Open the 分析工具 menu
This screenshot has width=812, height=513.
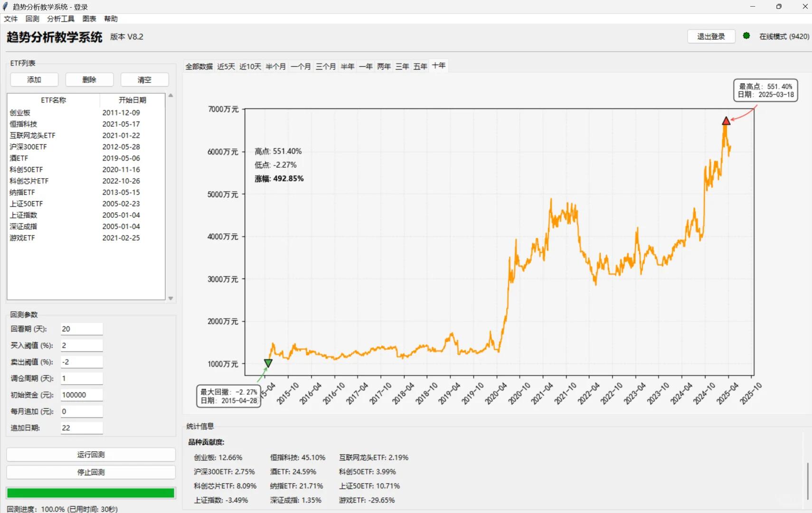click(x=61, y=19)
